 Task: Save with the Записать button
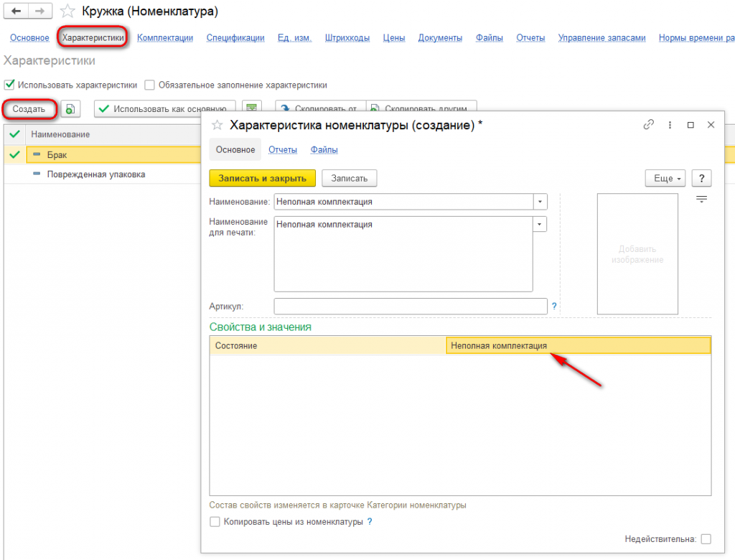pyautogui.click(x=350, y=178)
